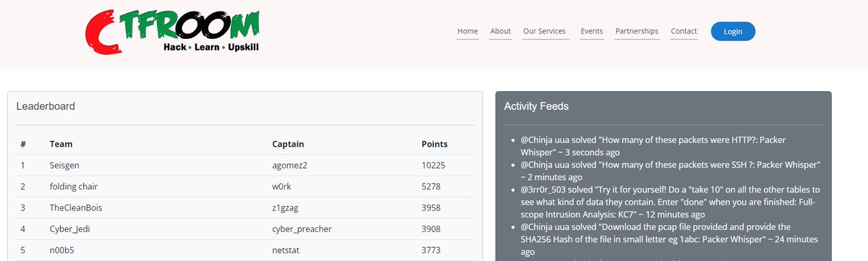
Task: Select captain netstat
Action: (x=286, y=250)
